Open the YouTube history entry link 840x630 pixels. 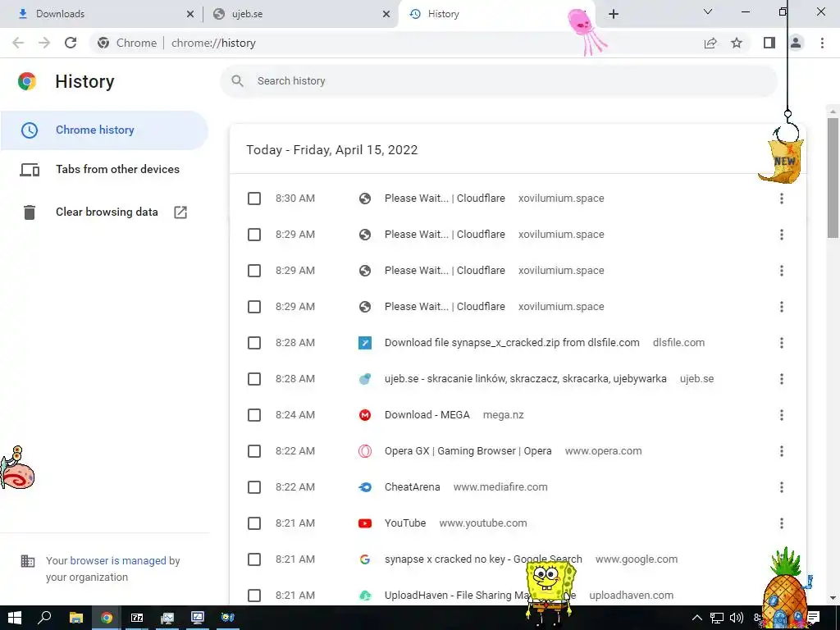tap(405, 523)
